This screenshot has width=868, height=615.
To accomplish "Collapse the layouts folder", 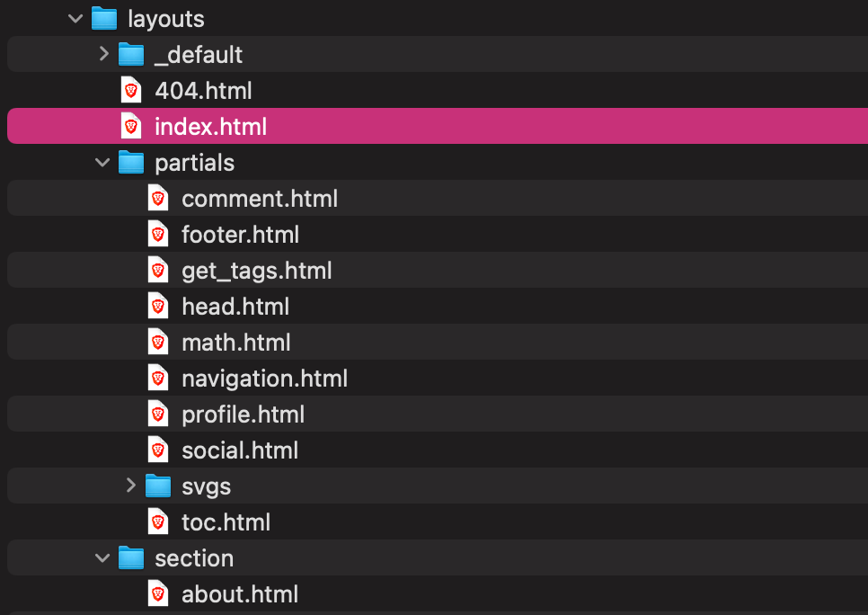I will click(x=76, y=18).
